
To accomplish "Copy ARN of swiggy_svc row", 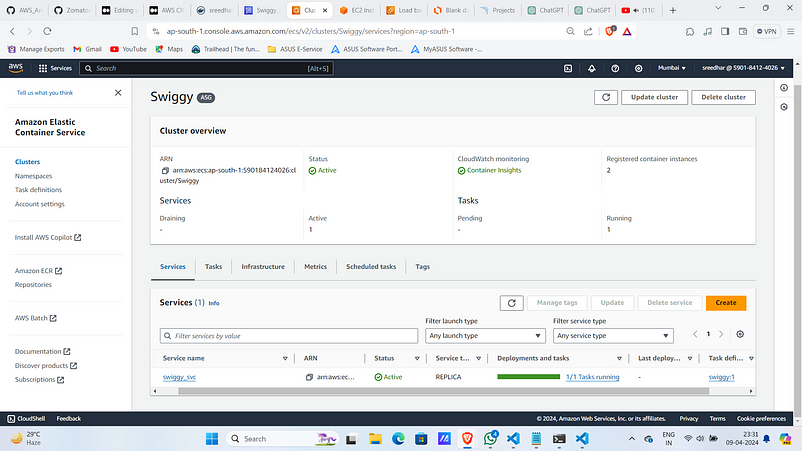I will pyautogui.click(x=309, y=377).
